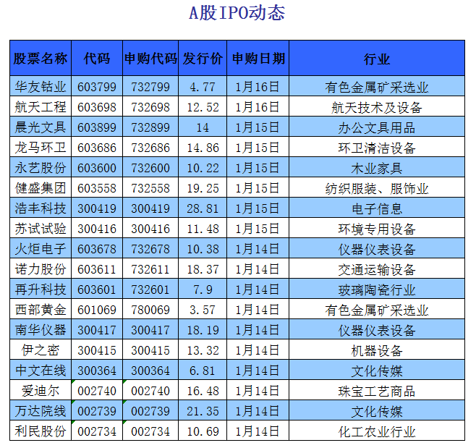Click stock name 华友钴业
Viewport: 476px width, 448px height.
pos(41,87)
